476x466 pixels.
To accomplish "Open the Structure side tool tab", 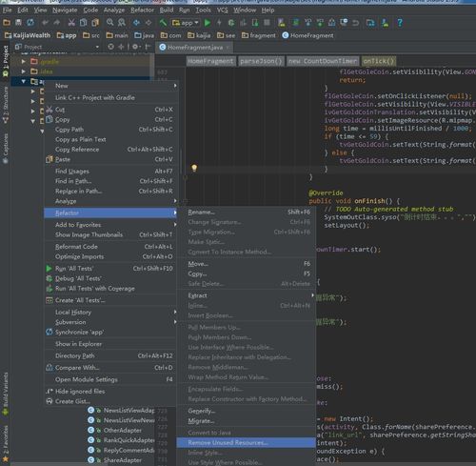I will click(6, 105).
